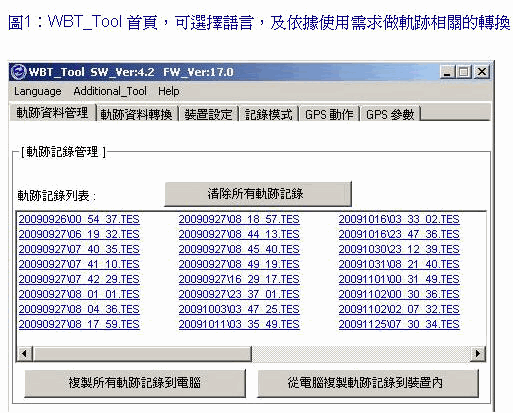Click the horizontal scrollbar thumb in track list

142,353
